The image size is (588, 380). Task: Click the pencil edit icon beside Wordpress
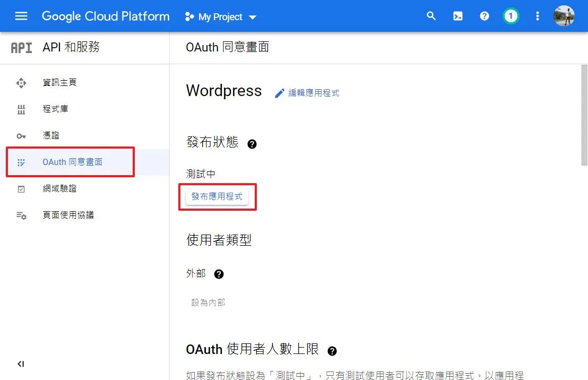(x=279, y=93)
